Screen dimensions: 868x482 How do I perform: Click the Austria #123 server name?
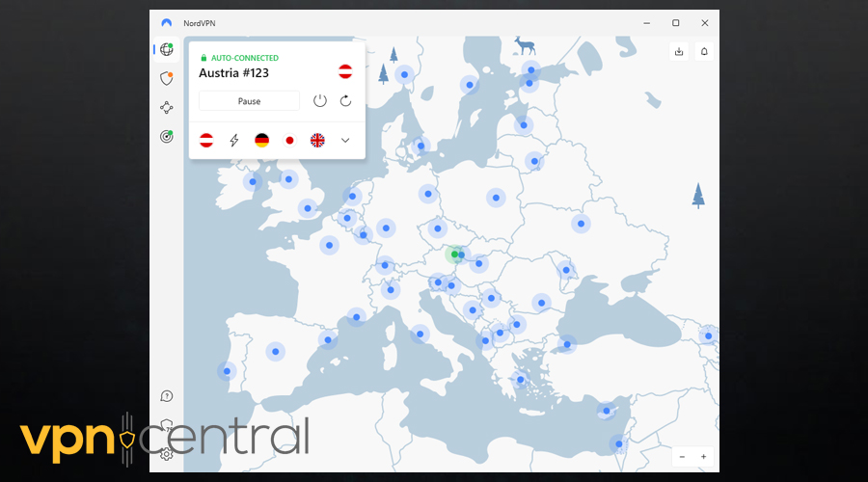coord(233,73)
